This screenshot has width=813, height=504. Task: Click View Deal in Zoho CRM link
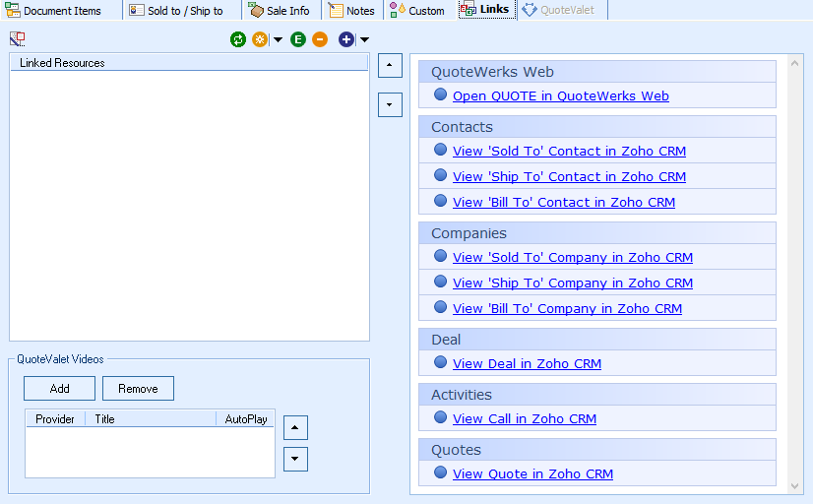527,363
